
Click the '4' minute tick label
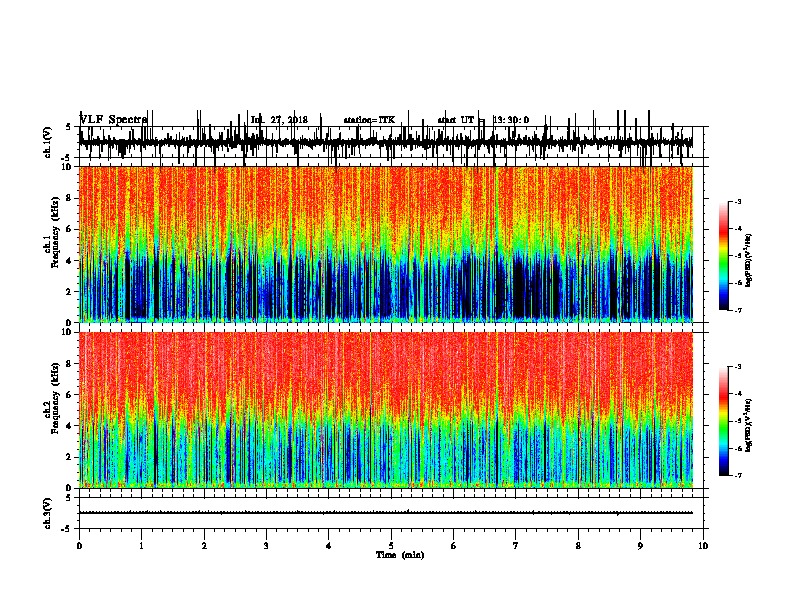(x=329, y=546)
